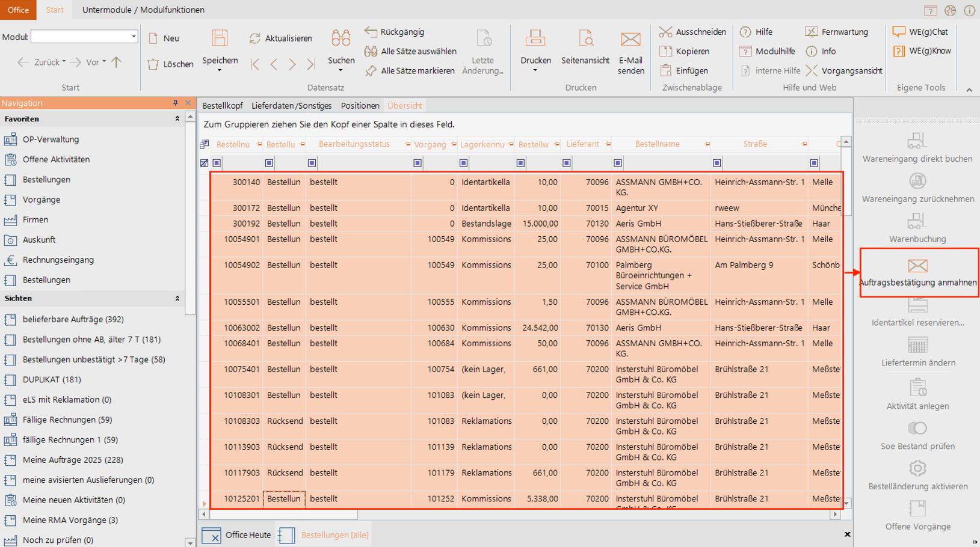Save using the Speichern diskette icon
The height and width of the screenshot is (547, 980).
click(x=220, y=38)
